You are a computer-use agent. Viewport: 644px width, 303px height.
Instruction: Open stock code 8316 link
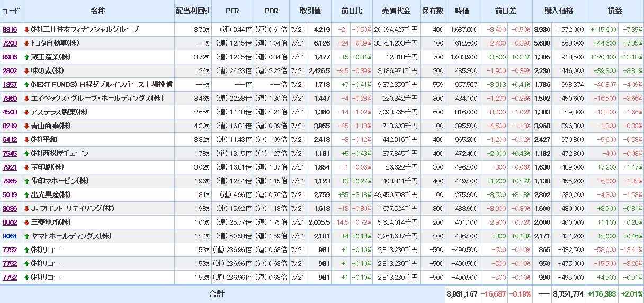(x=10, y=30)
